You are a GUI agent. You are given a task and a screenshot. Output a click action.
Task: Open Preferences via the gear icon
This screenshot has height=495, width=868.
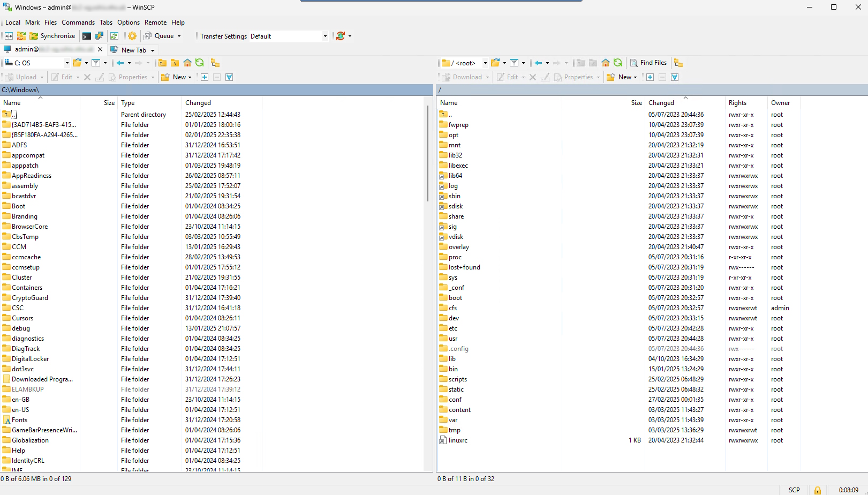[132, 36]
